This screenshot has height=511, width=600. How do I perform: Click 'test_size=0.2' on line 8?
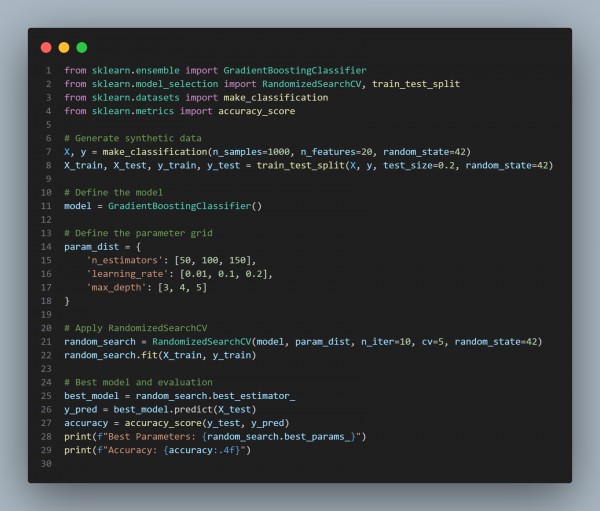click(x=419, y=165)
